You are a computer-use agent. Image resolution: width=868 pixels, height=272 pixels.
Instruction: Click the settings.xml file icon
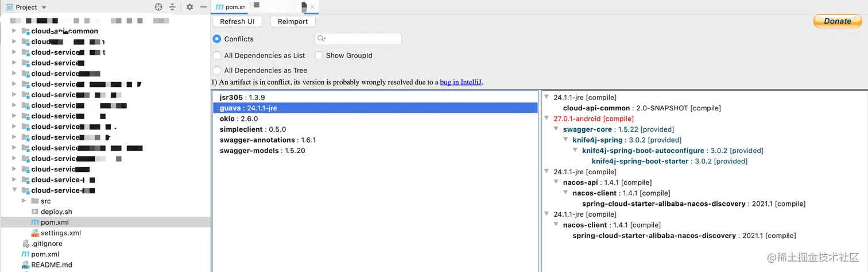[x=34, y=233]
